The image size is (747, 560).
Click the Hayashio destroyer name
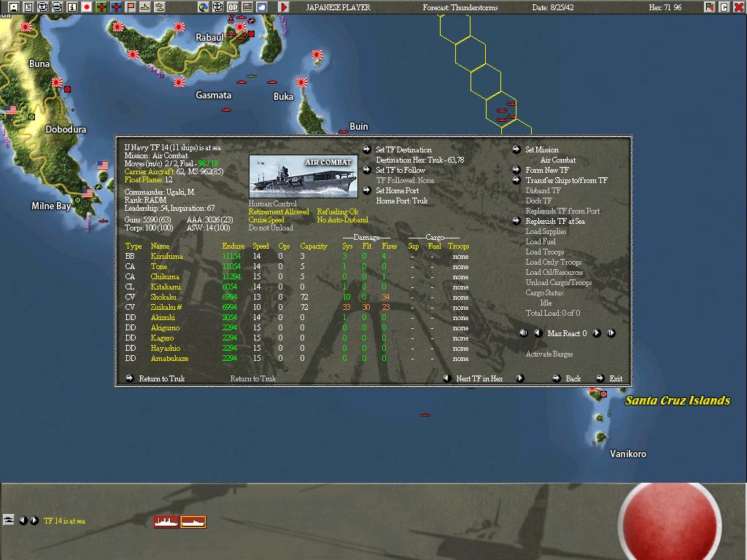coord(166,348)
